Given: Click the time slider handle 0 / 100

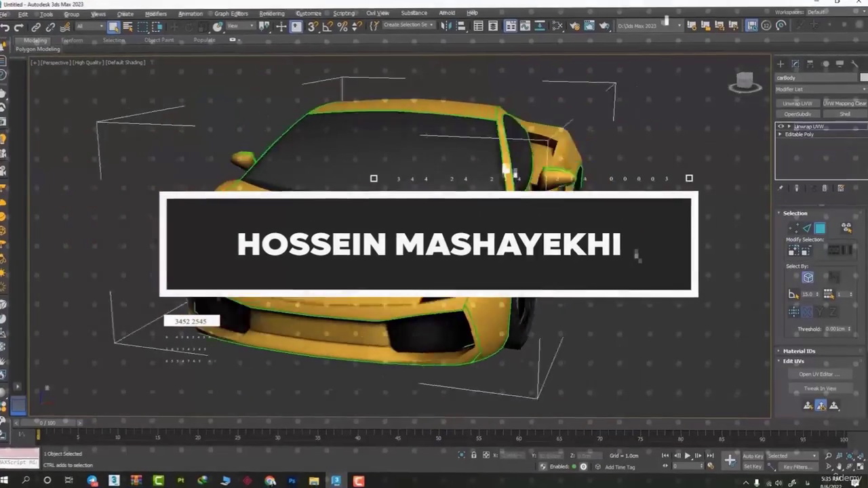Looking at the screenshot, I should point(47,423).
